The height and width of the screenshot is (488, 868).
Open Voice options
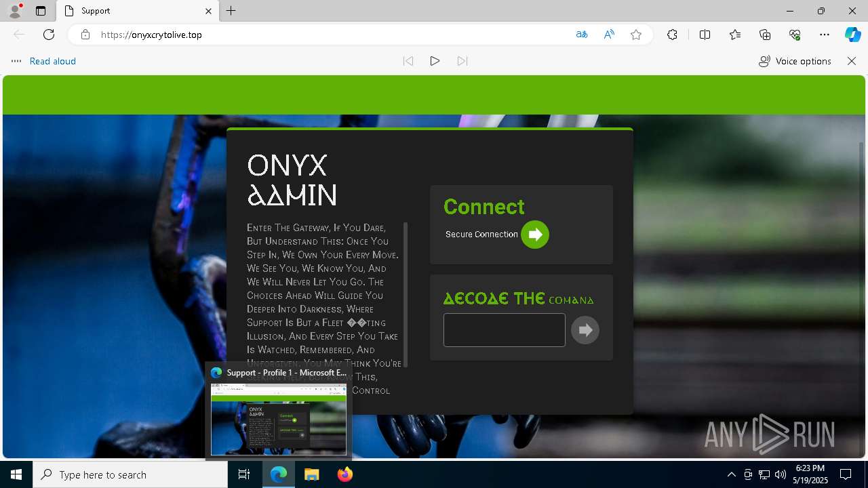coord(795,61)
